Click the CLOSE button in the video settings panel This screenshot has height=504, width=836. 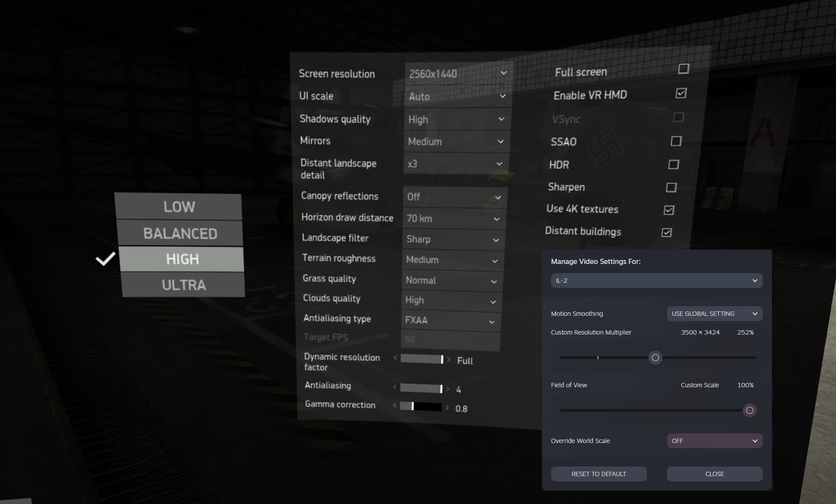pos(714,474)
